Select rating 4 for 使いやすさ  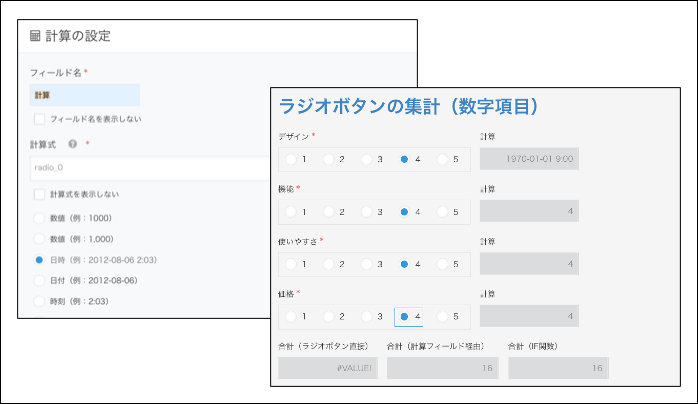tap(404, 264)
